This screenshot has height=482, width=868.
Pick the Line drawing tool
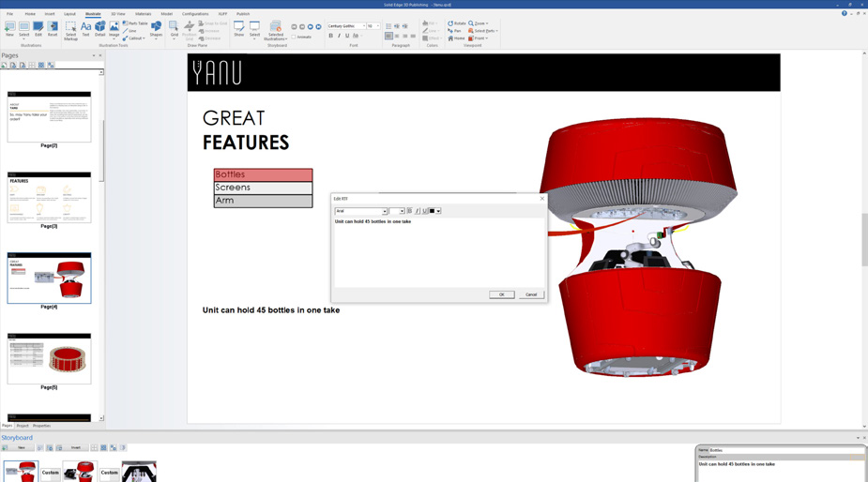click(x=129, y=31)
